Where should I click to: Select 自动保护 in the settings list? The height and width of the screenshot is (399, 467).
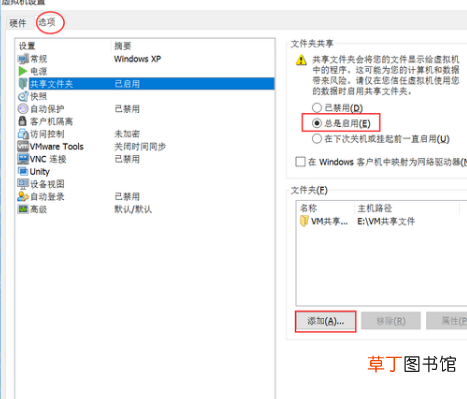[x=146, y=109]
